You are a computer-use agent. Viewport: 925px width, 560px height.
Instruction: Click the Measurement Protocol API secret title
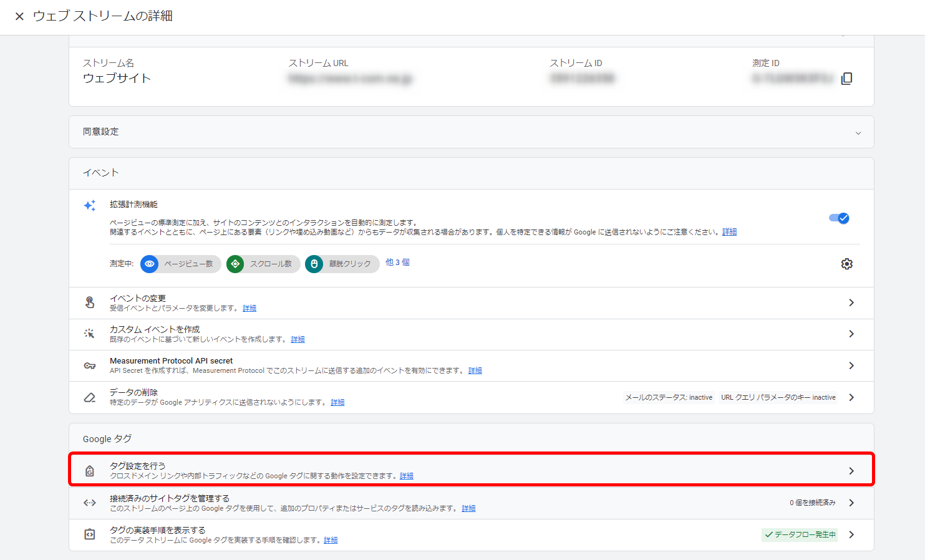pyautogui.click(x=171, y=360)
